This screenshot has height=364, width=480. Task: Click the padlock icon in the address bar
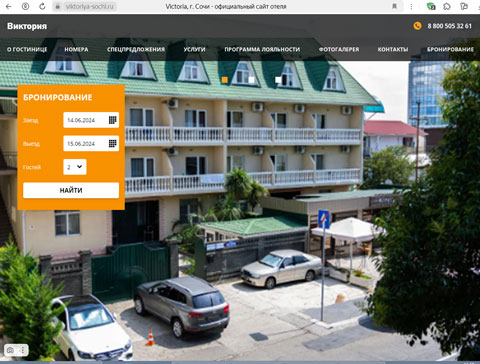(x=58, y=6)
